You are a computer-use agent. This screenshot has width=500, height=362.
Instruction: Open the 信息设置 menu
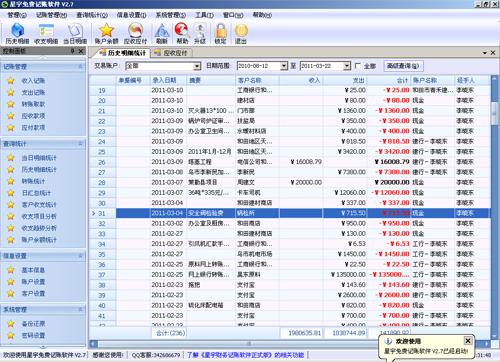tap(131, 15)
